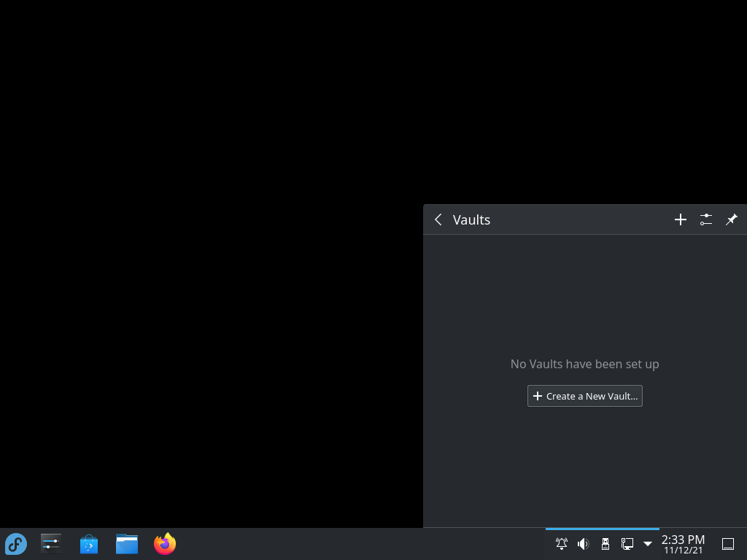Click the 2:33 PM digital clock
This screenshot has width=747, height=560.
(x=683, y=544)
